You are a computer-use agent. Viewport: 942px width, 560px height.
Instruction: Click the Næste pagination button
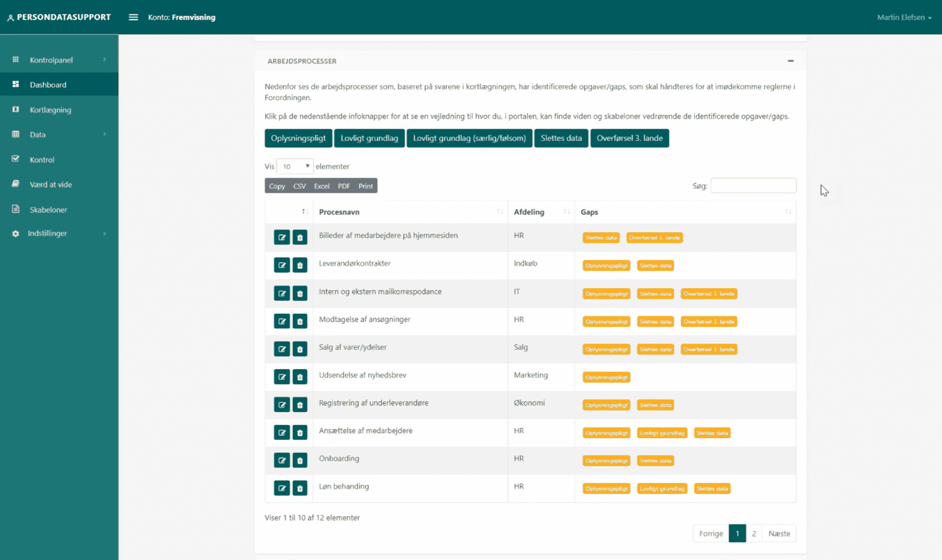tap(779, 534)
